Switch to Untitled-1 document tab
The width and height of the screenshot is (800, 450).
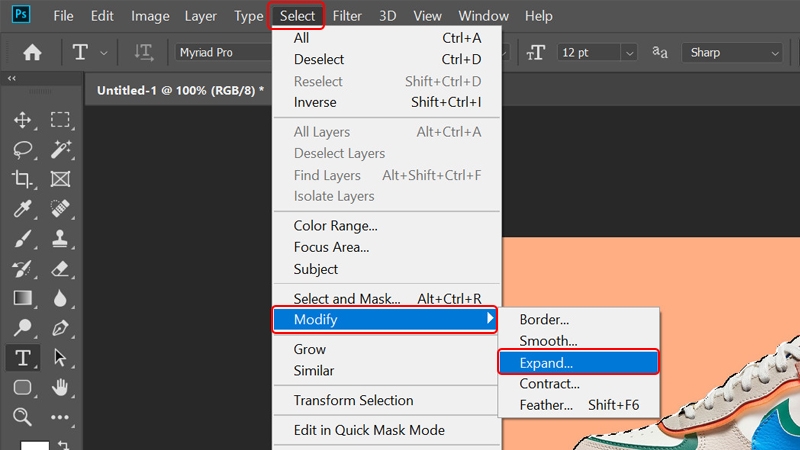click(x=180, y=90)
